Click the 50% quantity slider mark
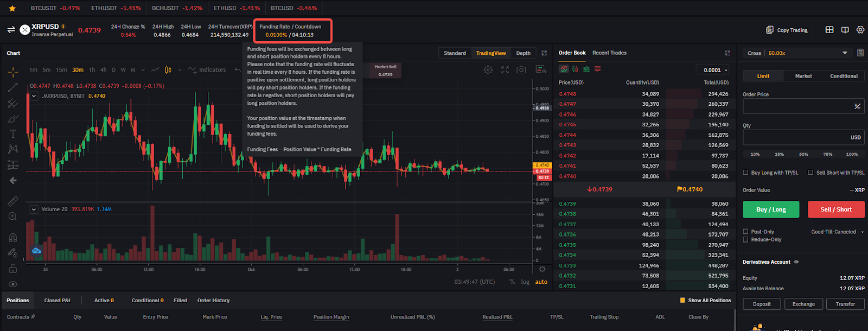The height and width of the screenshot is (331, 868). tap(803, 154)
